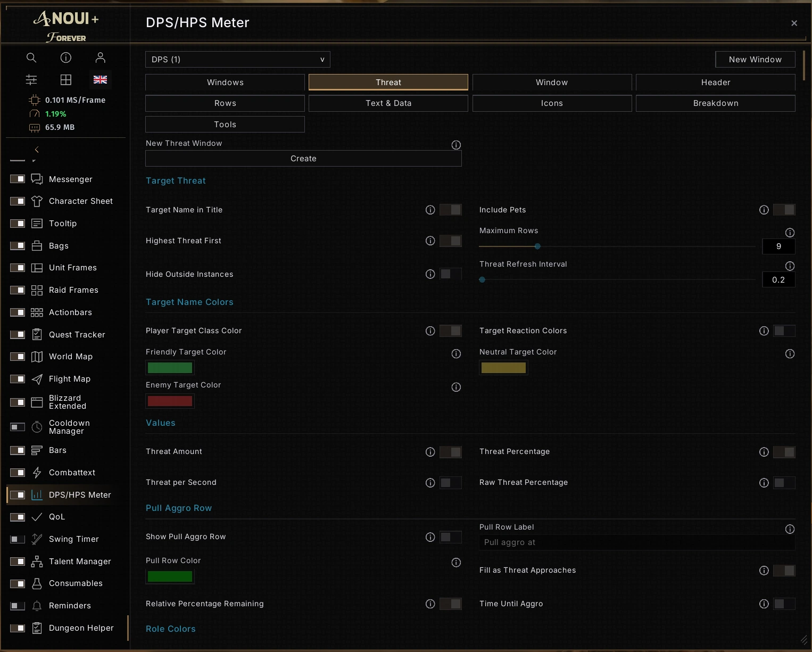Click the Bags module icon
The height and width of the screenshot is (652, 812).
point(37,246)
